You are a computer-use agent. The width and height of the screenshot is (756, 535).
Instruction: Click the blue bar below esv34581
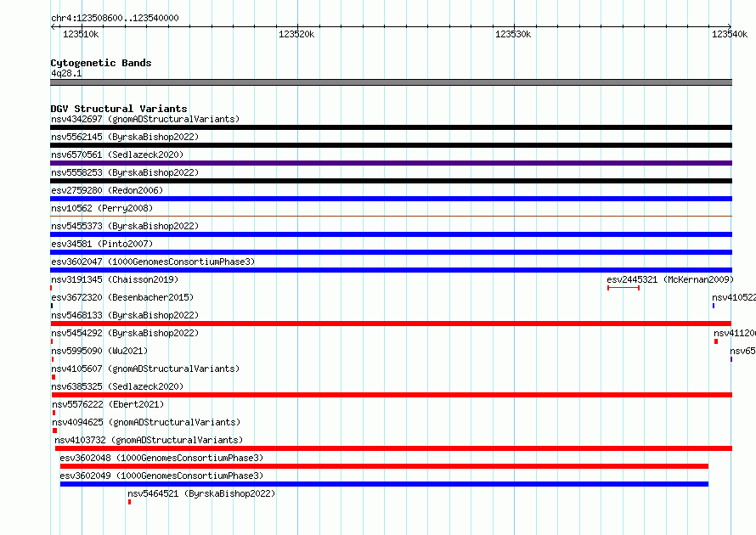tap(391, 252)
